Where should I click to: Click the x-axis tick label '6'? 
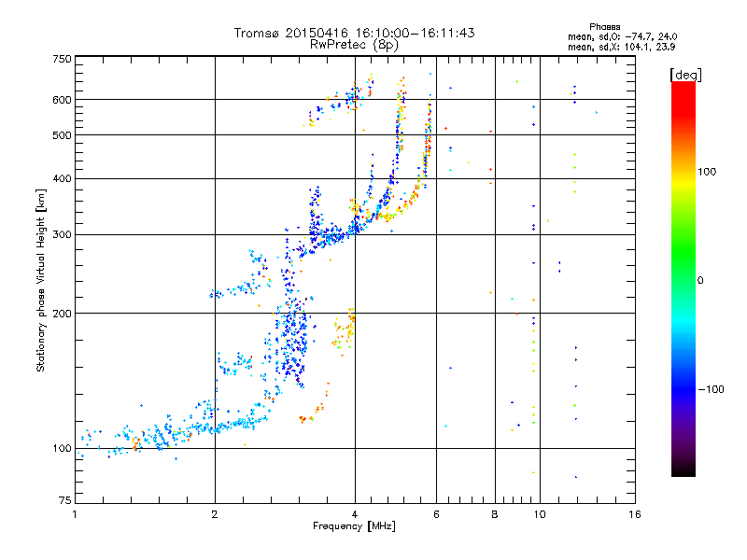tap(436, 514)
